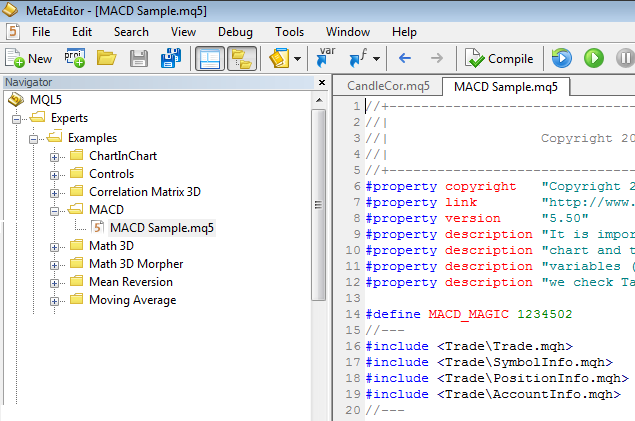Click the version "5.50" string on line 8
The width and height of the screenshot is (635, 421).
565,218
